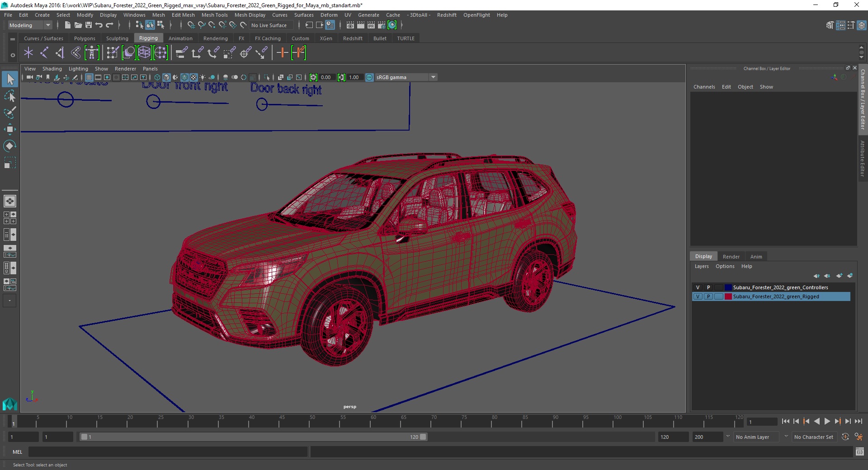Activate the Scale tool
The height and width of the screenshot is (470, 868).
click(10, 162)
